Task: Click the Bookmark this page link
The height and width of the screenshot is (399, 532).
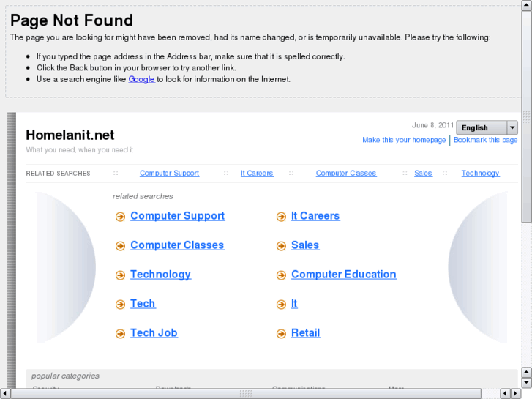Action: [485, 140]
